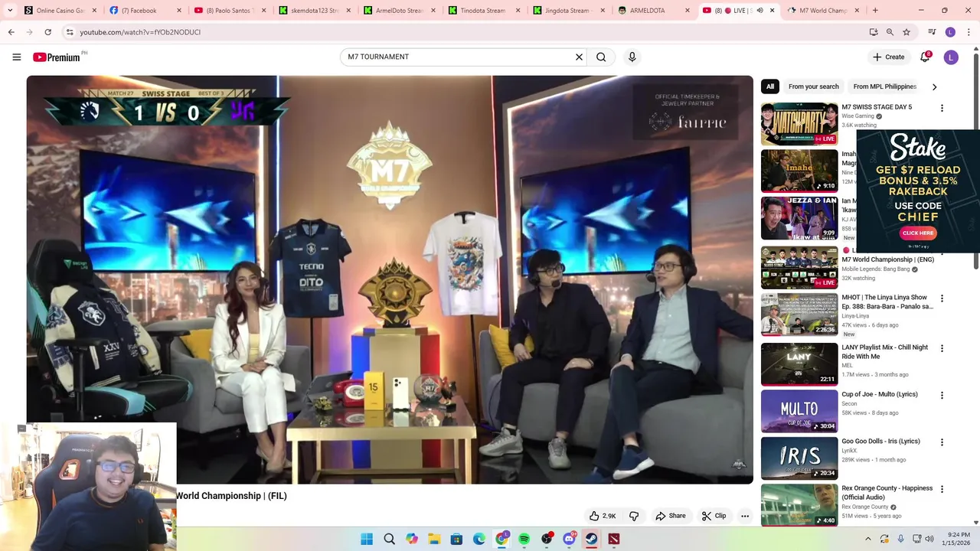Image resolution: width=980 pixels, height=551 pixels.
Task: Open the browser zoom indicator
Action: point(890,32)
